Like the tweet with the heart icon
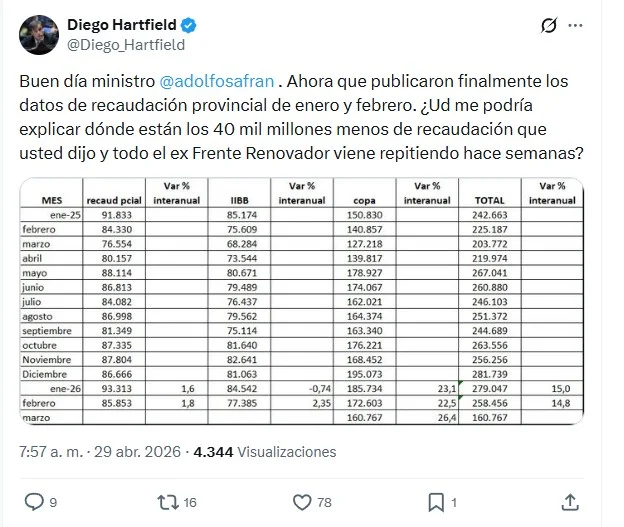The height and width of the screenshot is (527, 624). tap(300, 501)
